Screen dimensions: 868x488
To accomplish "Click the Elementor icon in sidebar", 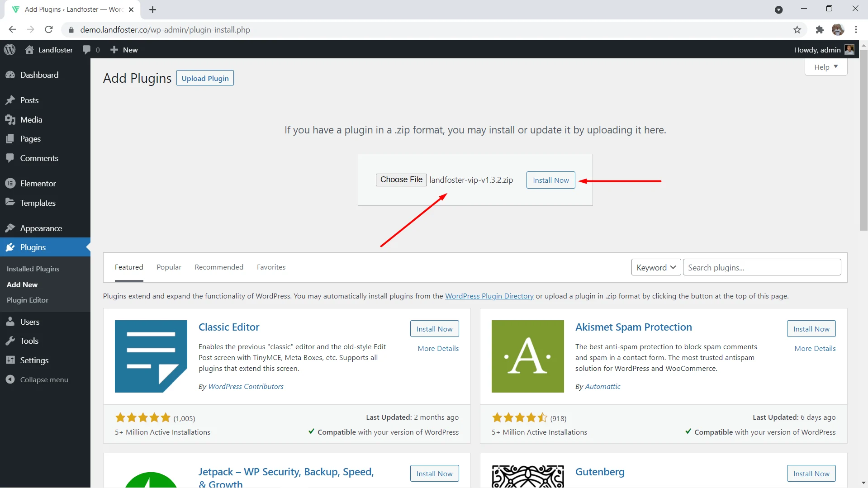I will point(10,184).
